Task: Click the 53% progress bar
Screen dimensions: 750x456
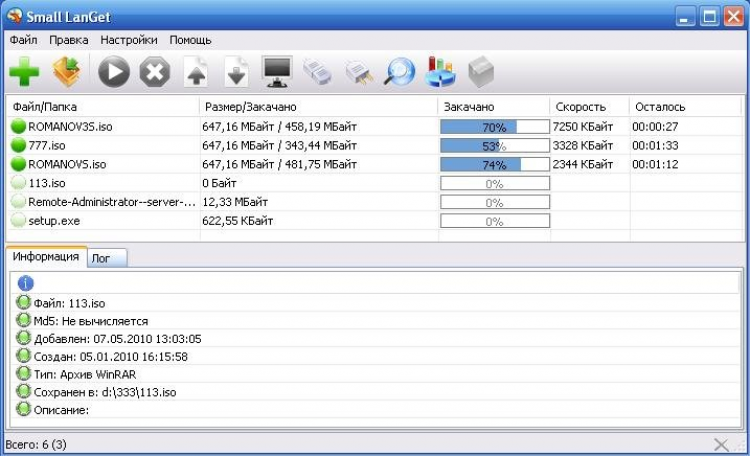Action: point(495,145)
